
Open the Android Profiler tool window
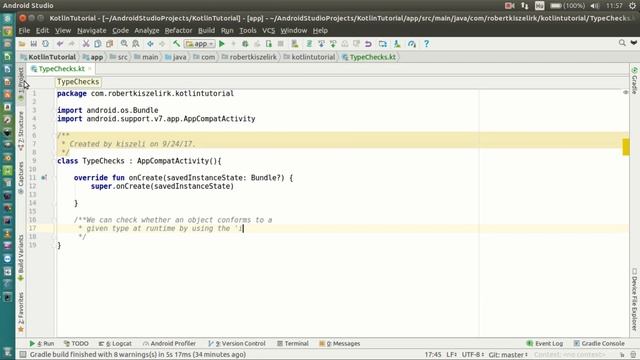pyautogui.click(x=169, y=344)
